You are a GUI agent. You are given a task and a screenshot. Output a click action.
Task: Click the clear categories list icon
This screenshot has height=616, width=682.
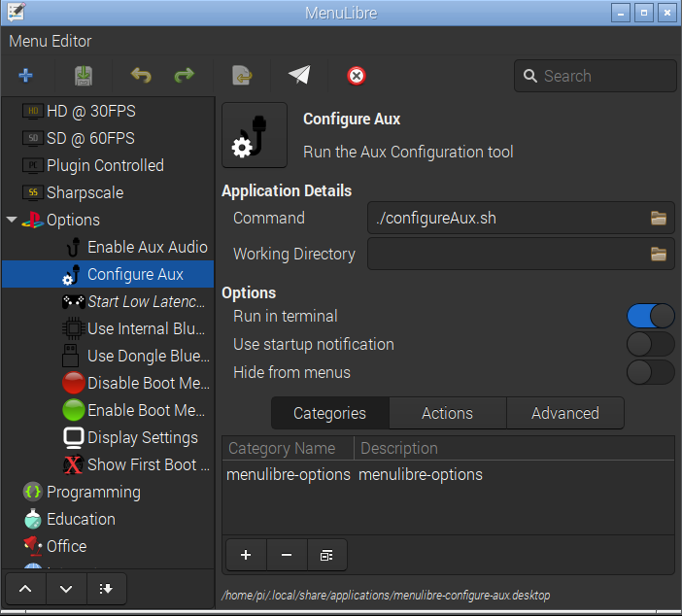[x=326, y=555]
